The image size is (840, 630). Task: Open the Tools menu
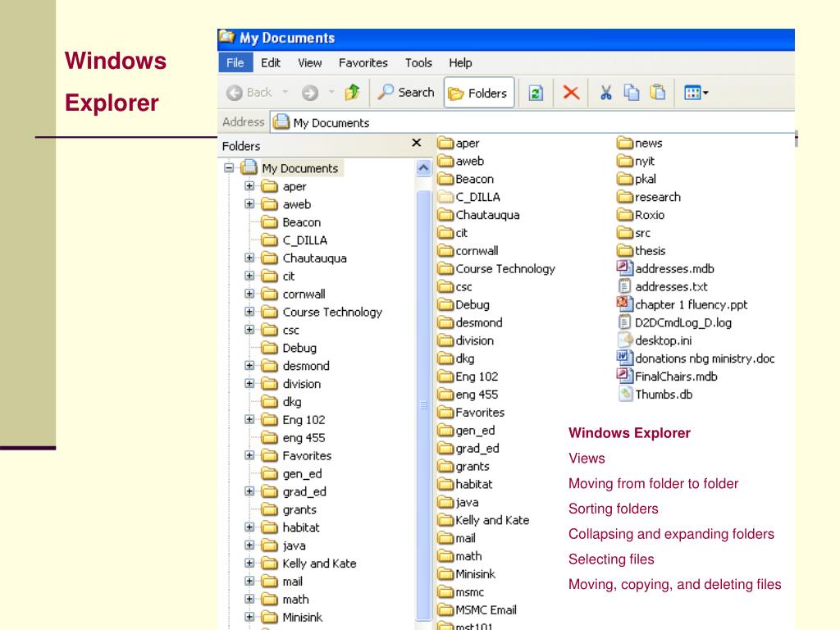(418, 62)
